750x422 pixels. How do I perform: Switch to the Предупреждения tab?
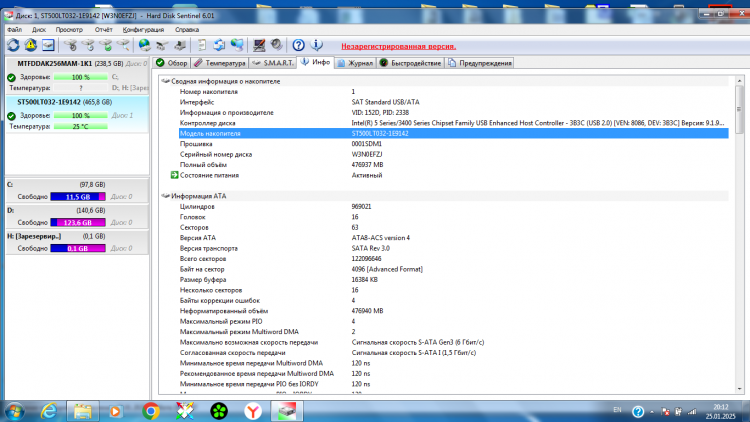coord(479,63)
